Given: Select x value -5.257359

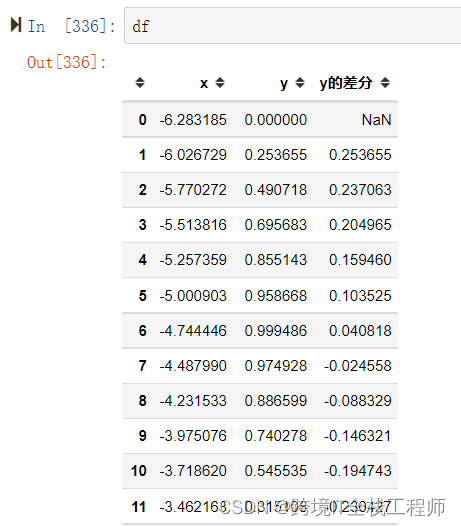Looking at the screenshot, I should [193, 260].
